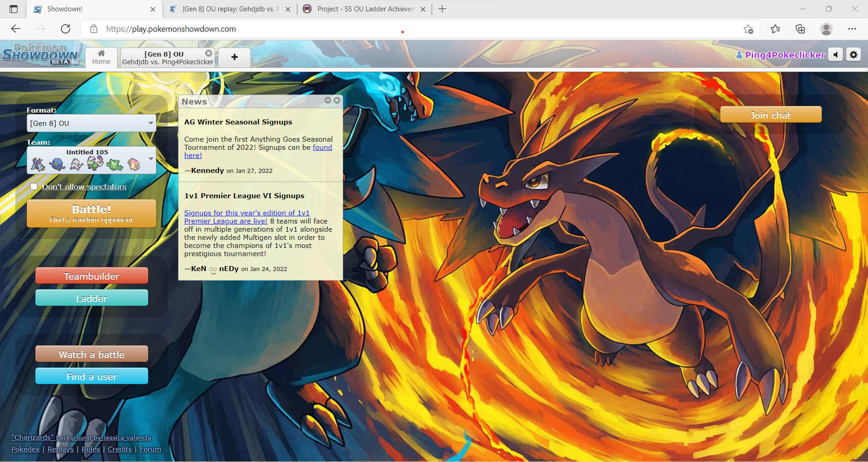Close the Showdown! browser tab
This screenshot has width=868, height=462.
click(153, 9)
